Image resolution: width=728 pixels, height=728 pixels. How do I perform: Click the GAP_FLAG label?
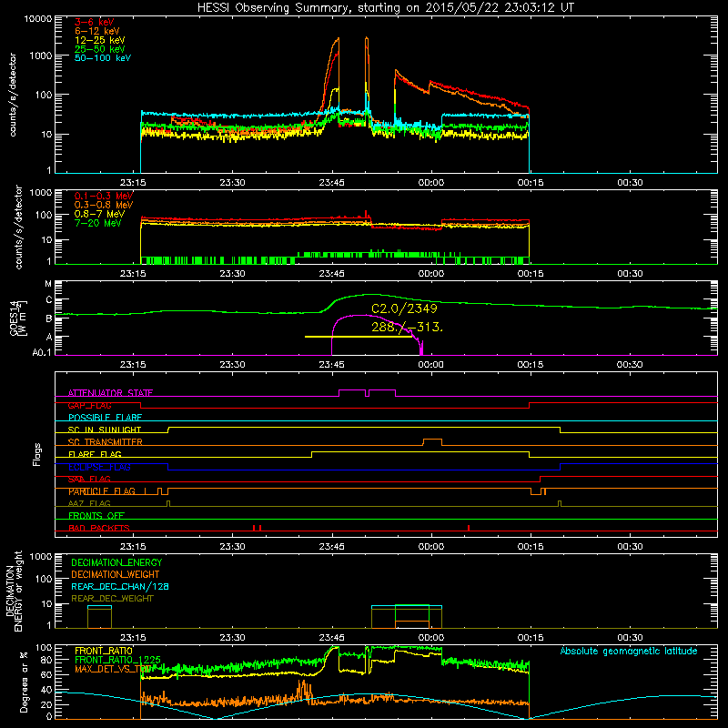(x=89, y=405)
